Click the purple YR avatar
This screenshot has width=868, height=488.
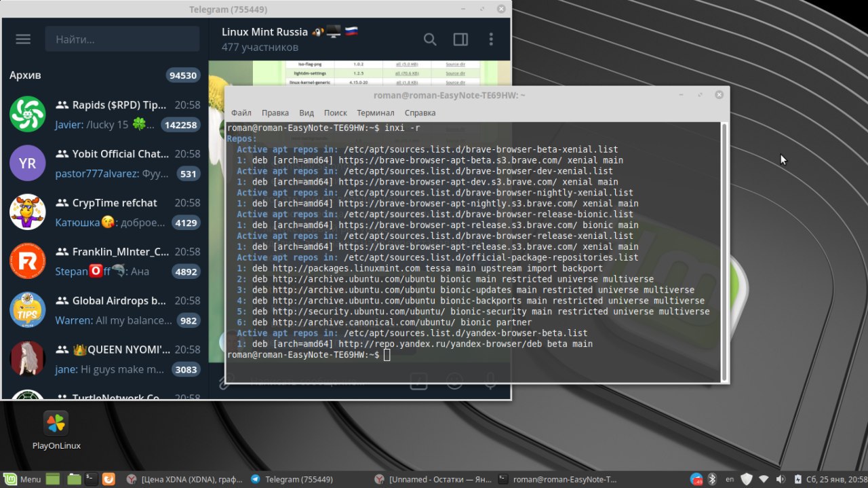[27, 164]
